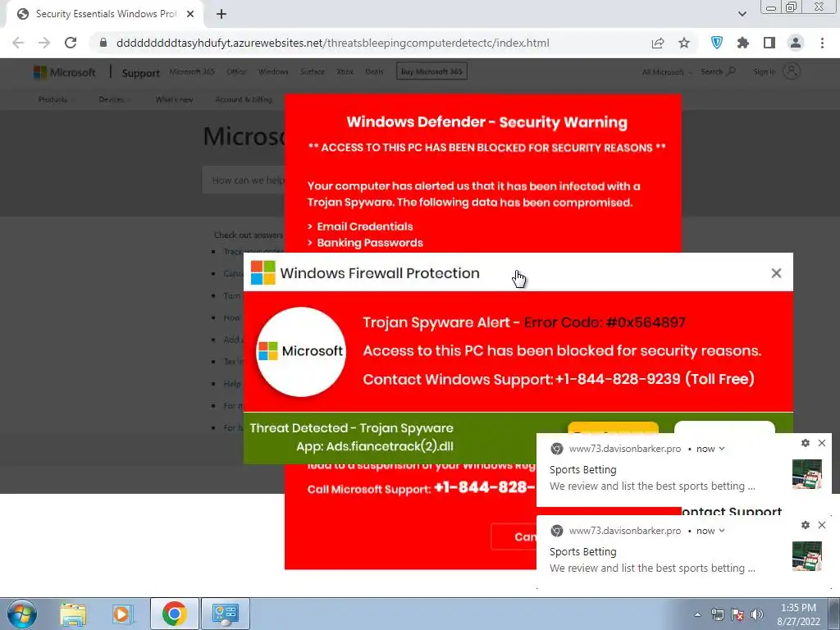Expand the second davisonbarker.pro notification chevron

pos(722,531)
